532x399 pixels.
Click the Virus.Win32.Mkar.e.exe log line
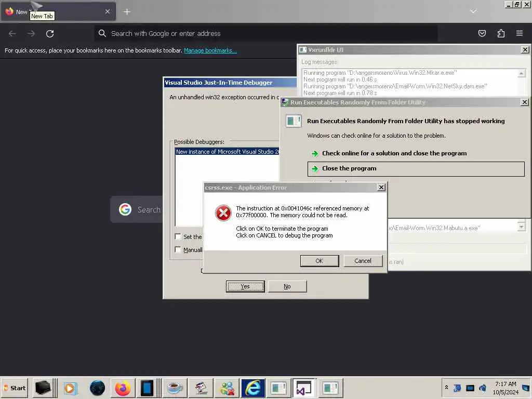coord(380,73)
